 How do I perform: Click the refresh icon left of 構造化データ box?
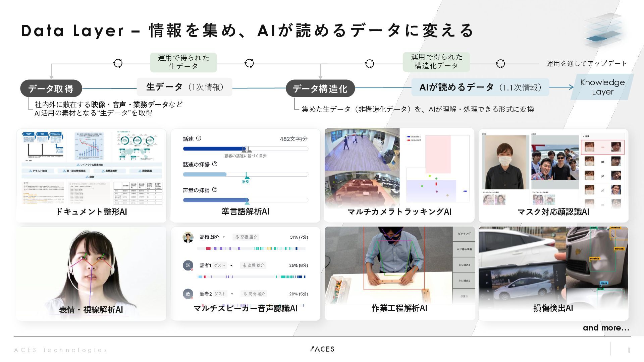pyautogui.click(x=369, y=64)
